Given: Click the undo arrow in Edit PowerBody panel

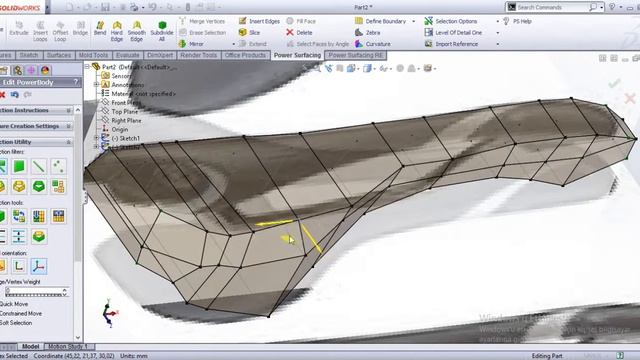Looking at the screenshot, I should [15, 95].
